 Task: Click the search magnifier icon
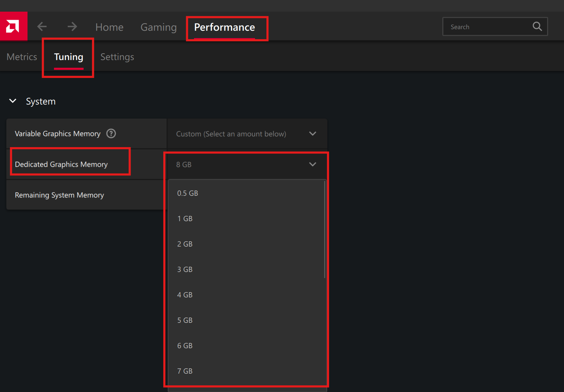click(537, 26)
